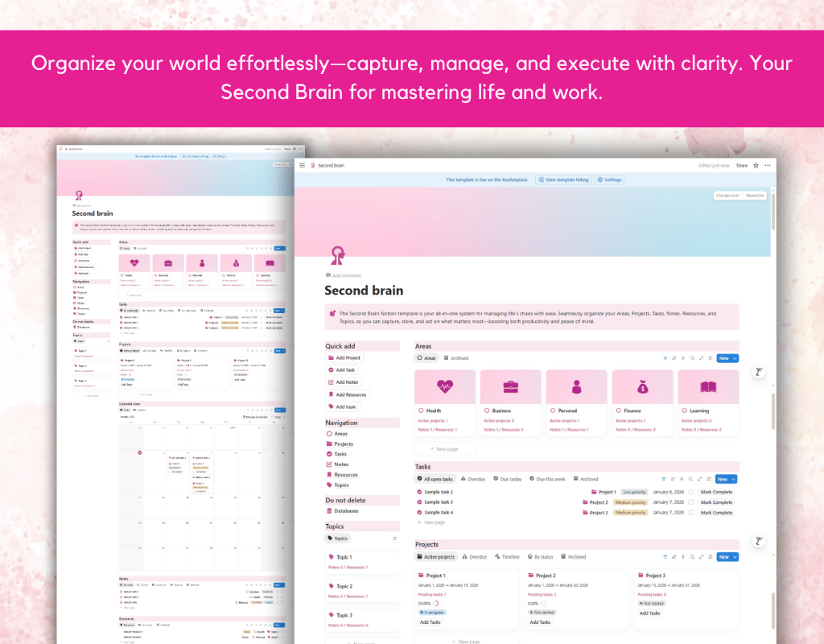Click New page below the Areas cards
The height and width of the screenshot is (644, 824).
pos(444,449)
